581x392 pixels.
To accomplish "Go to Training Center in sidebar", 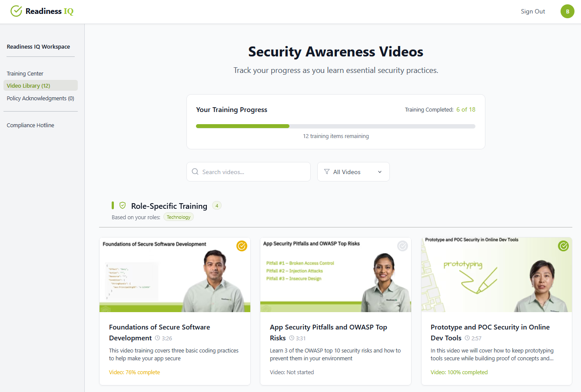I will tap(25, 73).
